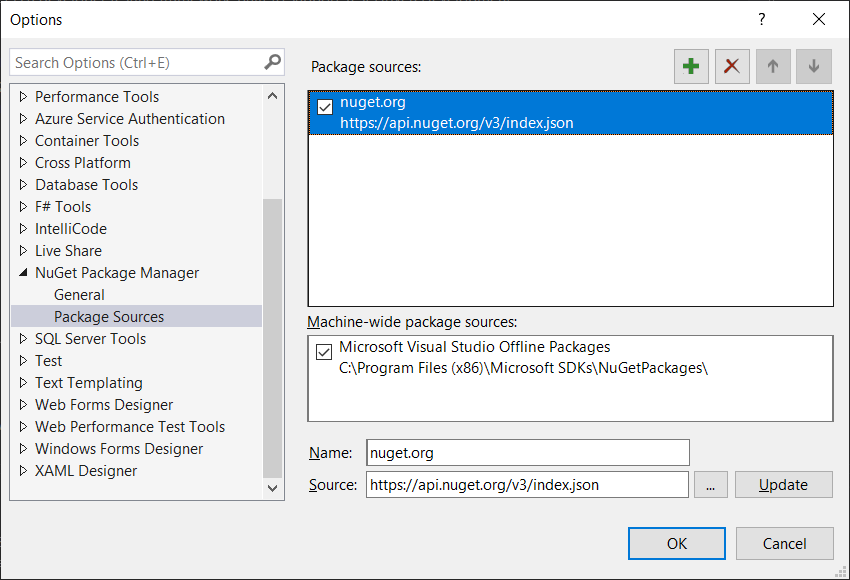Click the search magnifier icon in Search Options
Screen dimensions: 850x580
tap(273, 62)
